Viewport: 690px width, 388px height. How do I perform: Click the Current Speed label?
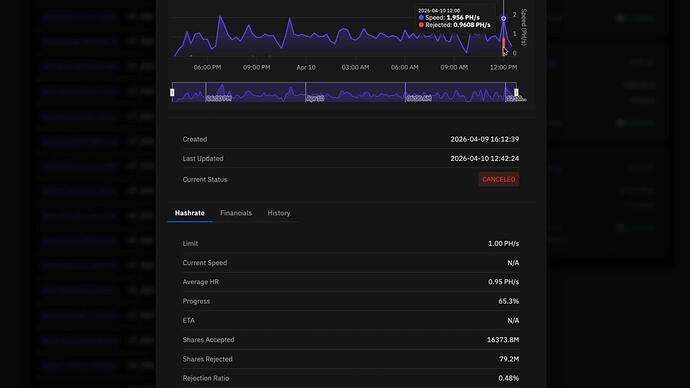coord(205,263)
